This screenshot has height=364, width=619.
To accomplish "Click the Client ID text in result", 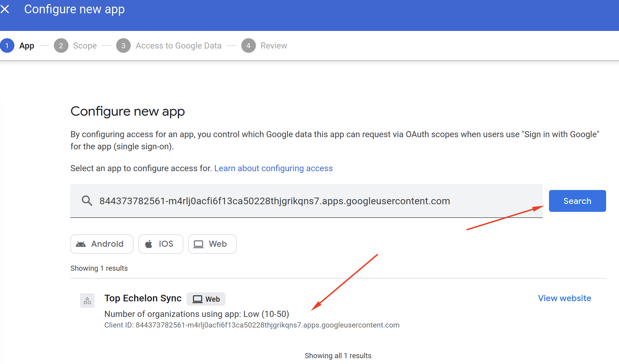I will (x=252, y=325).
